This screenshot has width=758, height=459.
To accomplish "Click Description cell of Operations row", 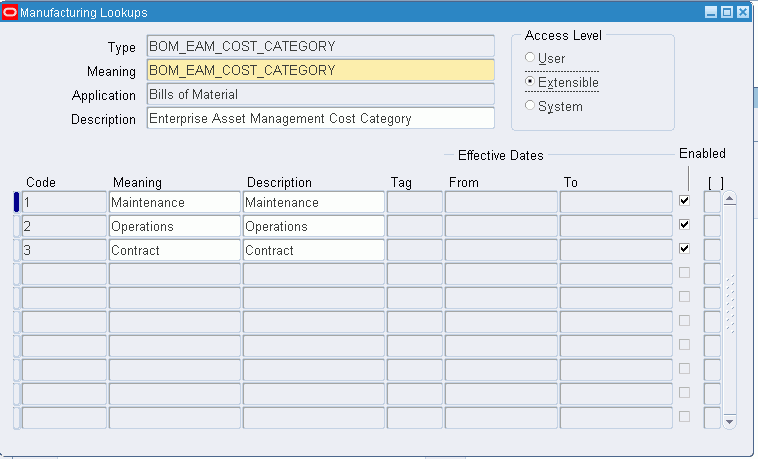I will click(x=314, y=226).
